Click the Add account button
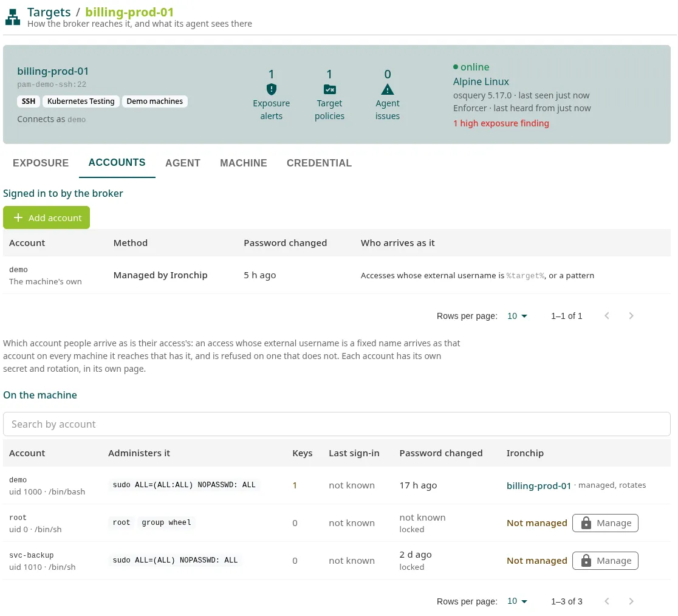678x616 pixels. coord(46,218)
